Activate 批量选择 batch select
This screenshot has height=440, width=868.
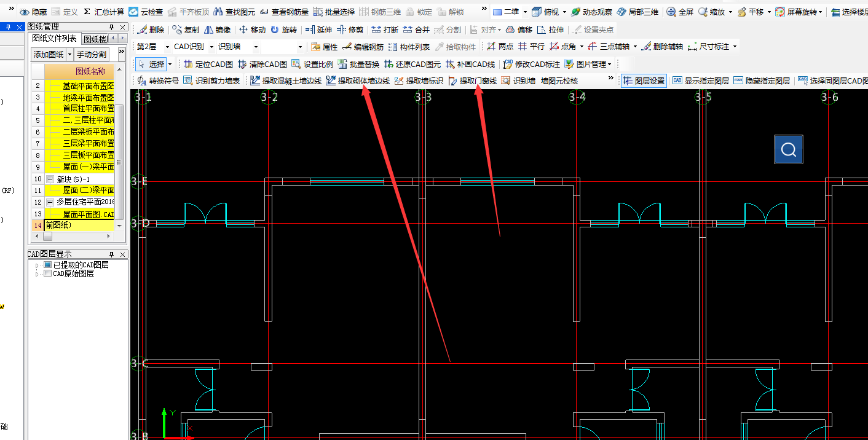coord(334,12)
